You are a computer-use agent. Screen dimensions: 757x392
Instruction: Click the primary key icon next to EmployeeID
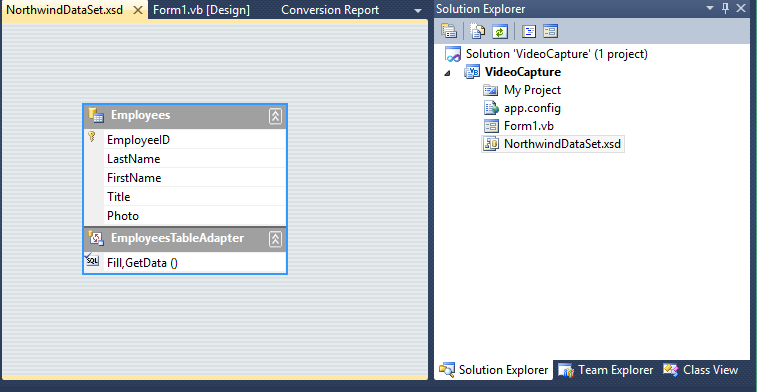click(92, 137)
